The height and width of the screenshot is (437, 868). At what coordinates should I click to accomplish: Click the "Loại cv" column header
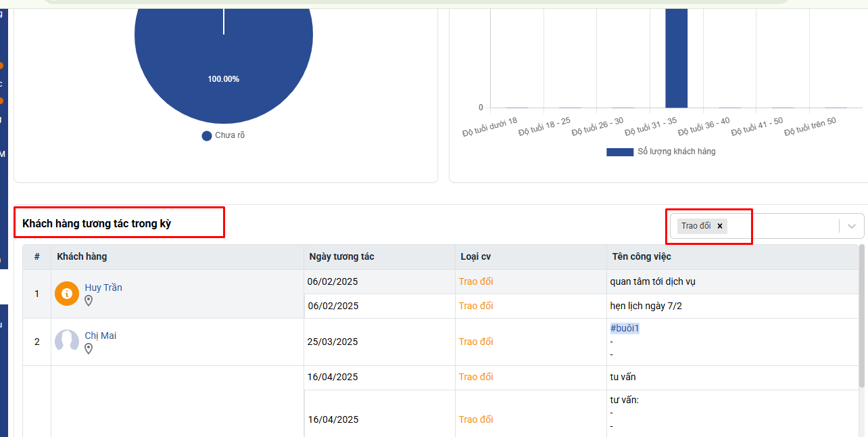pyautogui.click(x=475, y=256)
